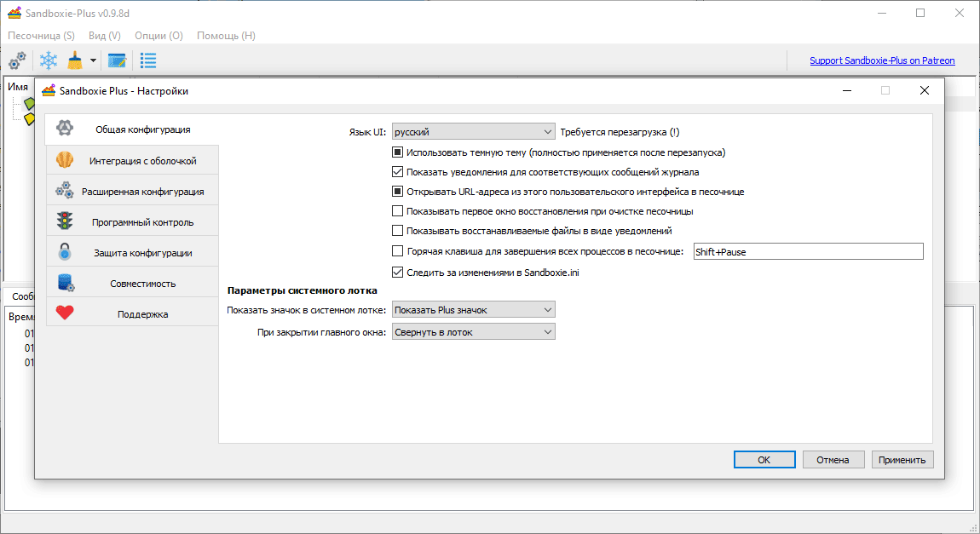The height and width of the screenshot is (534, 980).
Task: Click the Sandboxie-Plus app icon in main title bar
Action: 14,13
